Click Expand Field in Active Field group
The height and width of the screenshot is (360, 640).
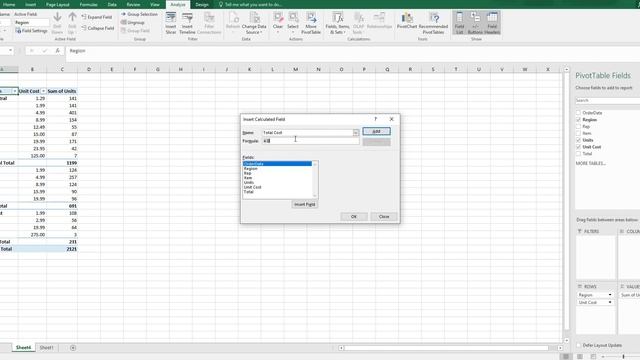pos(97,17)
